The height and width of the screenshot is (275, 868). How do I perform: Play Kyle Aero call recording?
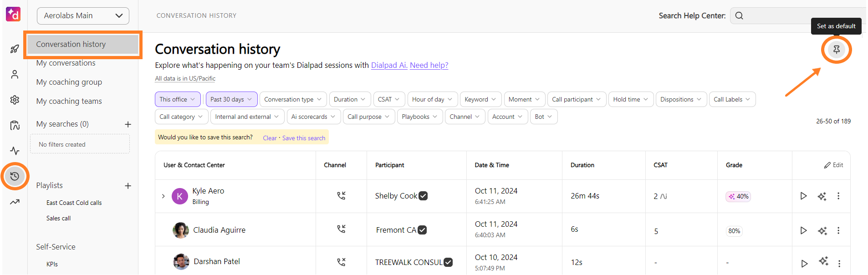tap(803, 196)
